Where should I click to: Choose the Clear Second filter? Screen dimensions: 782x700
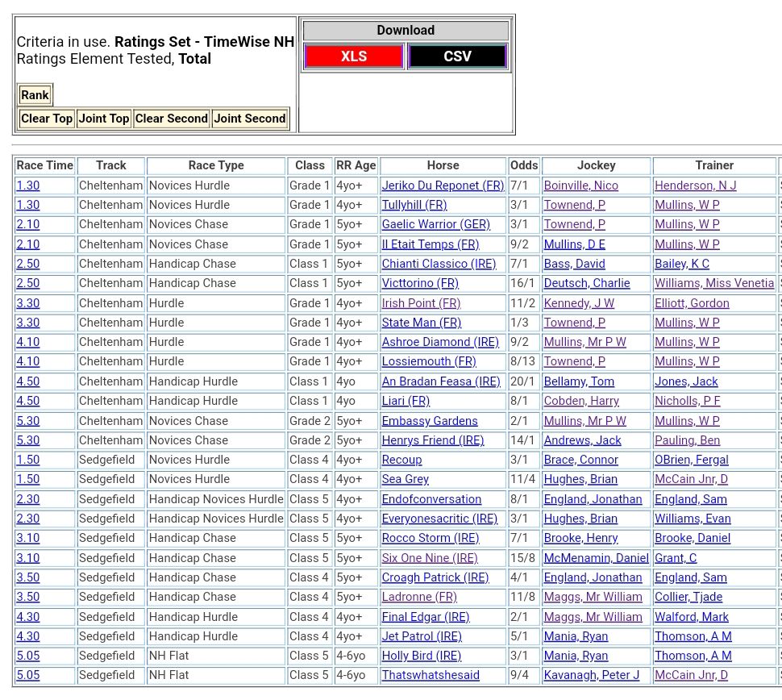[171, 119]
